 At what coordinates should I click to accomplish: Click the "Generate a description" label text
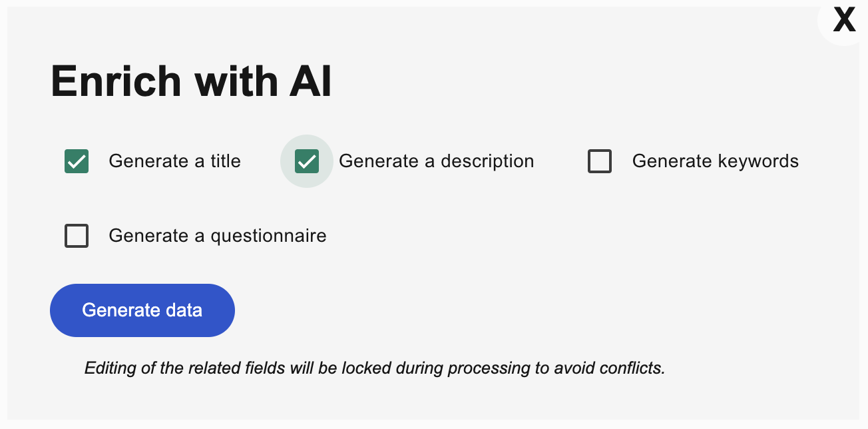coord(437,161)
